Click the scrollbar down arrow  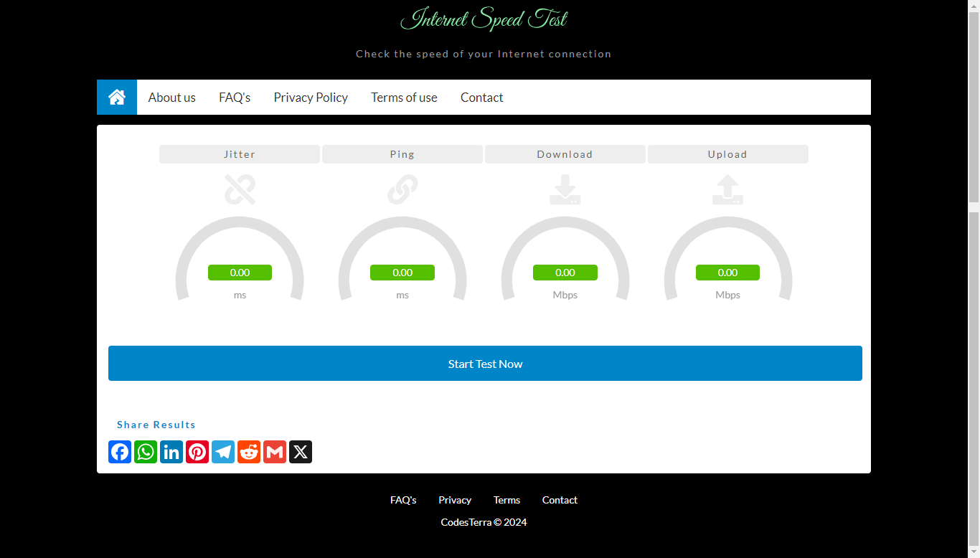click(x=974, y=552)
